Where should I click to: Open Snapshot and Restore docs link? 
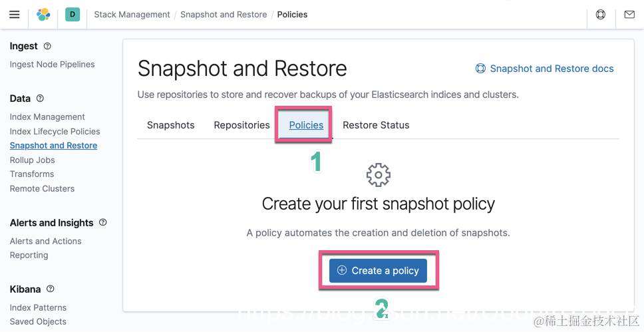544,69
